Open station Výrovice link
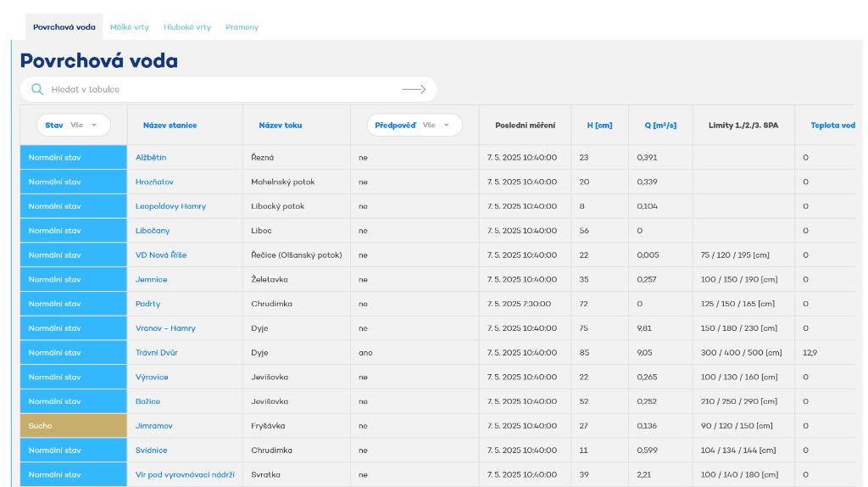Viewport: 868px width, 487px height. pyautogui.click(x=152, y=377)
